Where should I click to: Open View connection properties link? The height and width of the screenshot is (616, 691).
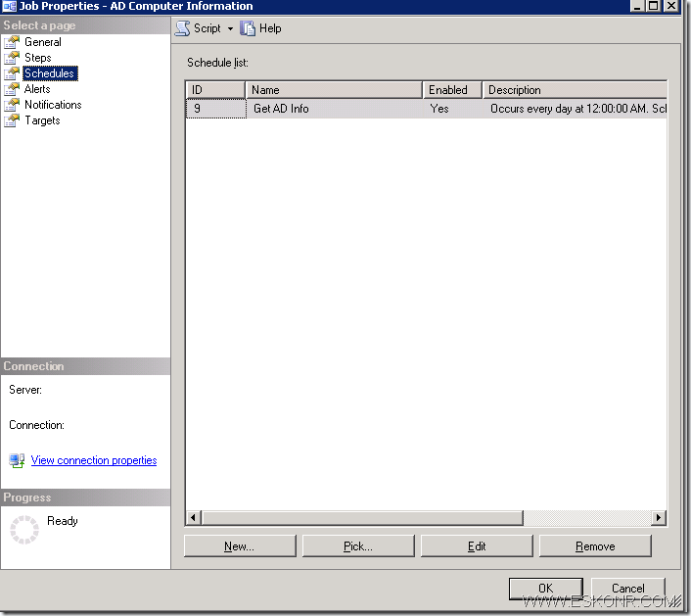(x=93, y=460)
